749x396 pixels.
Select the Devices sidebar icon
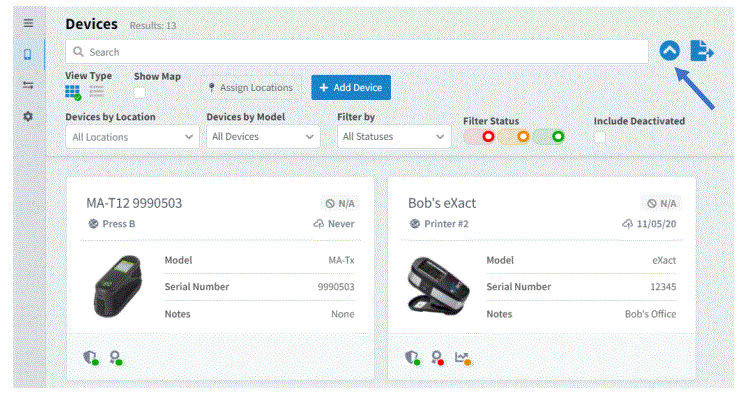[x=28, y=54]
